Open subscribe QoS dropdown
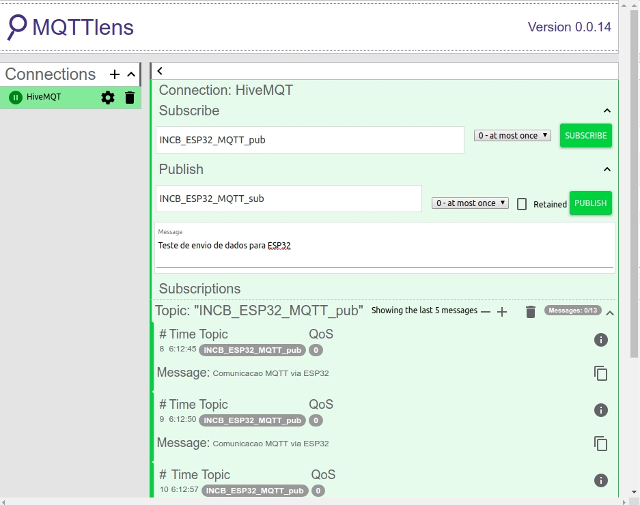Screen dimensions: 640x505 click(x=512, y=136)
